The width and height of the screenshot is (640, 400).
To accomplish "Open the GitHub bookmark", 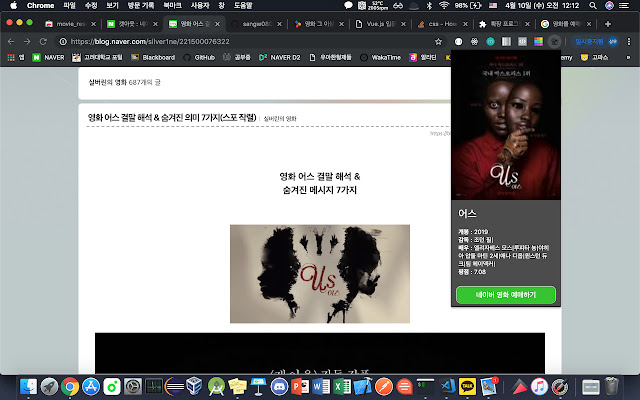I will [199, 58].
